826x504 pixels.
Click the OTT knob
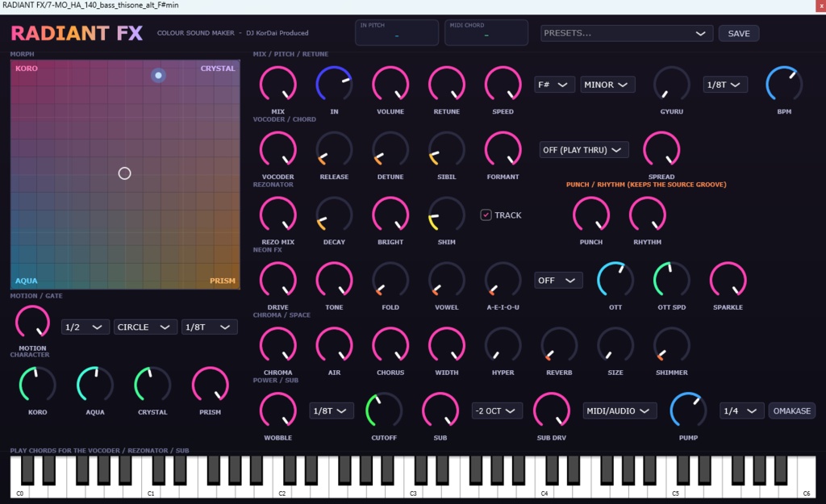(615, 280)
